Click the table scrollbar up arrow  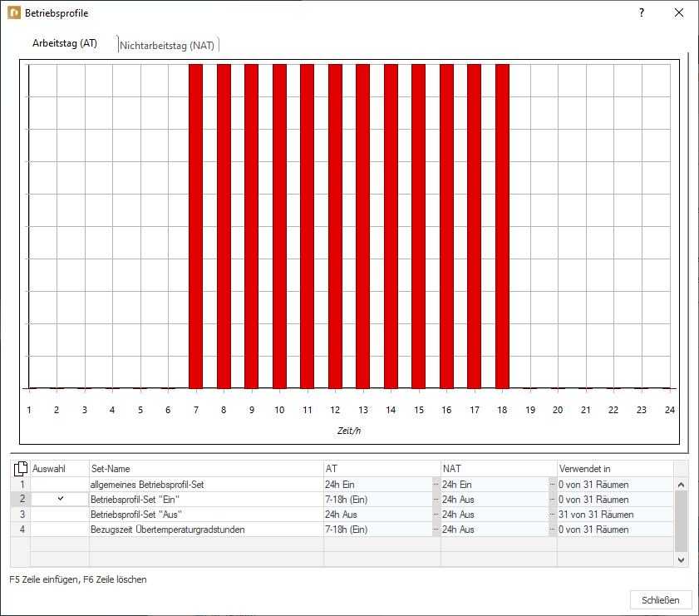[682, 485]
